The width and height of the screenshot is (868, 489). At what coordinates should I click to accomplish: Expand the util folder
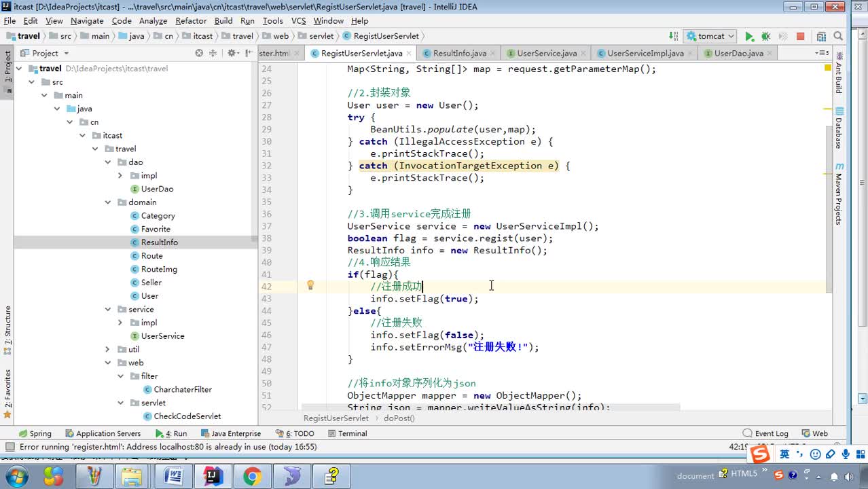click(x=108, y=349)
